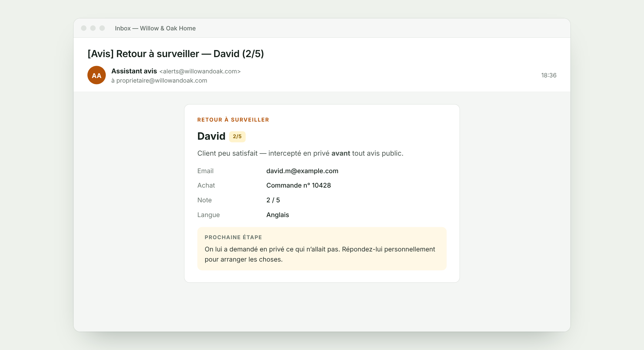This screenshot has width=644, height=350.
Task: Click the Assistant avis sender name
Action: pyautogui.click(x=134, y=71)
